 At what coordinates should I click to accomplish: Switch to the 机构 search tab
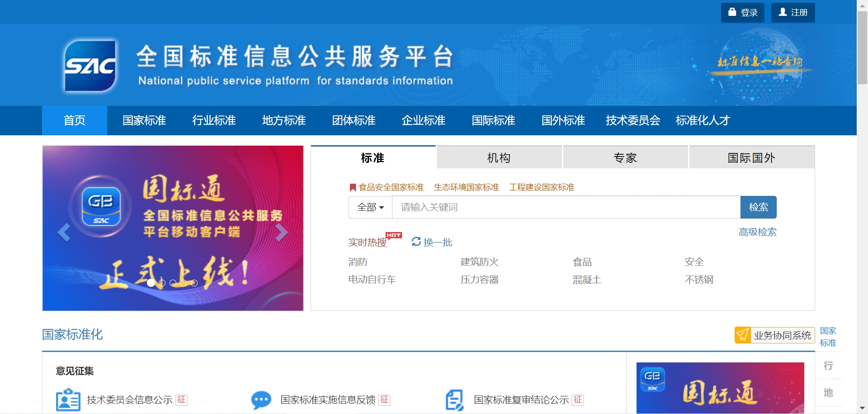pyautogui.click(x=499, y=157)
